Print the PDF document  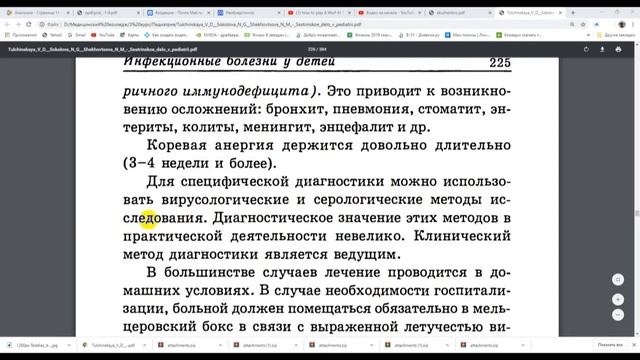click(618, 49)
